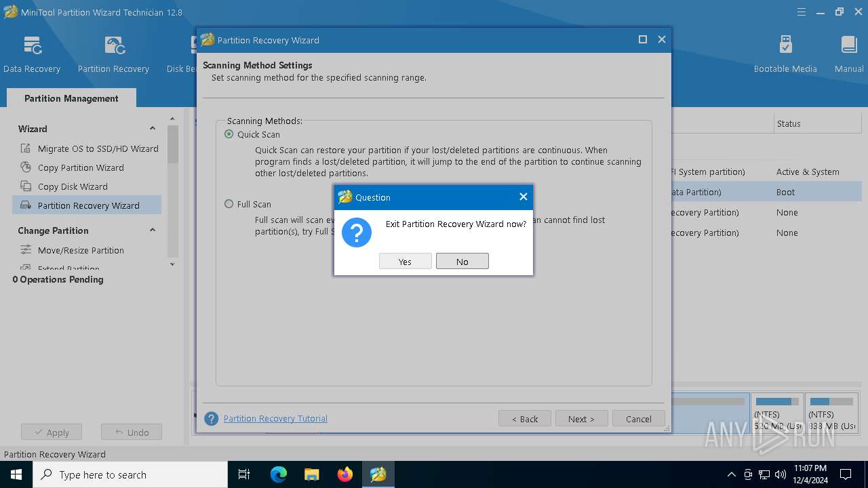Confirm exit by clicking Yes
868x488 pixels.
[x=405, y=262]
